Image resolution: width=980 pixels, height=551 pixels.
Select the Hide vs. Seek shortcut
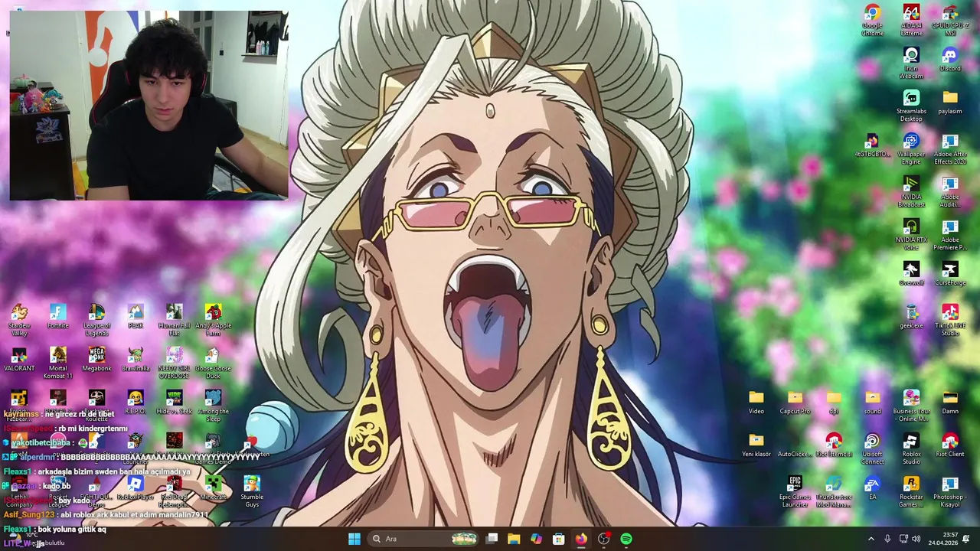[175, 403]
